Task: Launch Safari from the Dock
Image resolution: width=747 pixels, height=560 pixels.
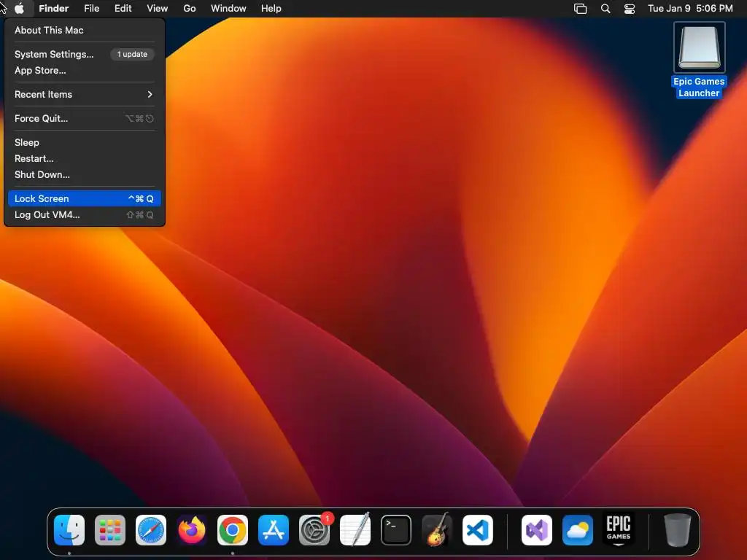Action: pyautogui.click(x=151, y=530)
